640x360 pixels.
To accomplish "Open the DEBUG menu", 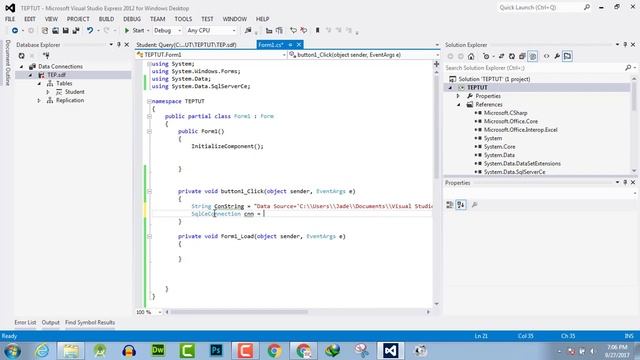I will click(132, 19).
